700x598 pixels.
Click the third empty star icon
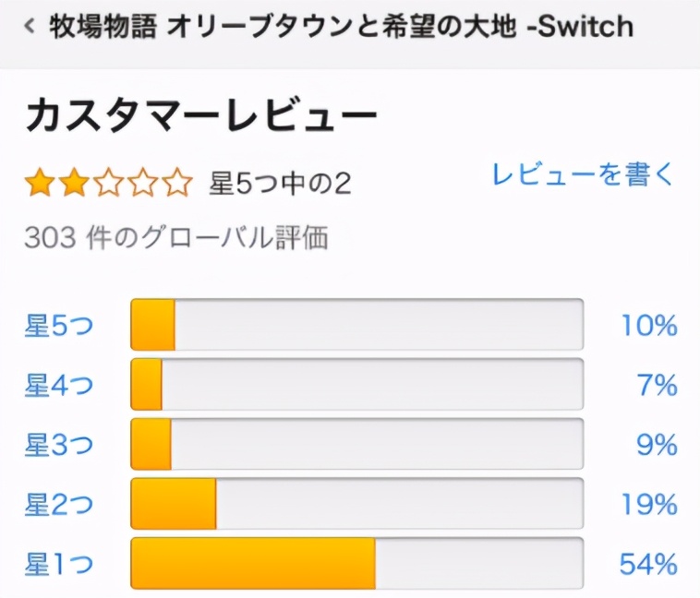[x=108, y=184]
